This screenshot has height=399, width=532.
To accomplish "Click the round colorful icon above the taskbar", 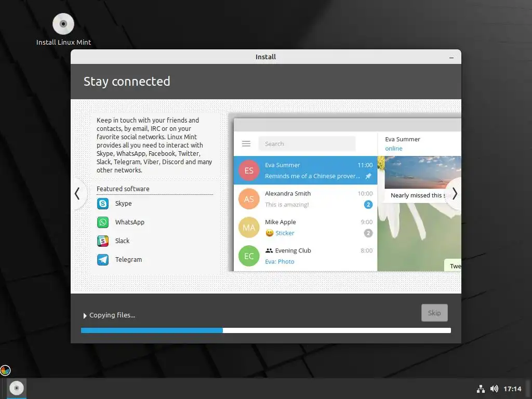I will coord(5,370).
